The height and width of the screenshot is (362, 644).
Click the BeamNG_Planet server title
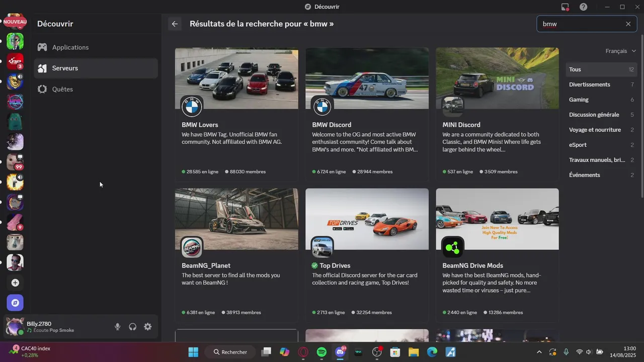coord(206,265)
